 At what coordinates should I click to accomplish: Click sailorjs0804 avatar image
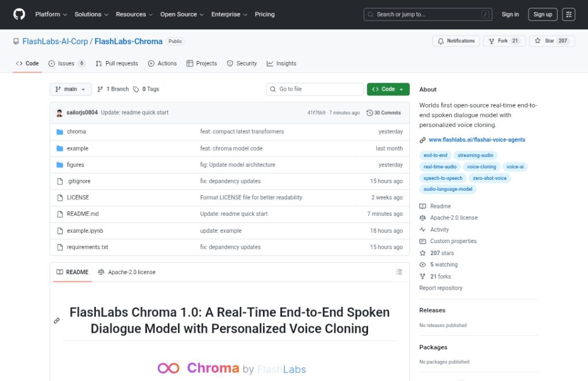pos(60,113)
